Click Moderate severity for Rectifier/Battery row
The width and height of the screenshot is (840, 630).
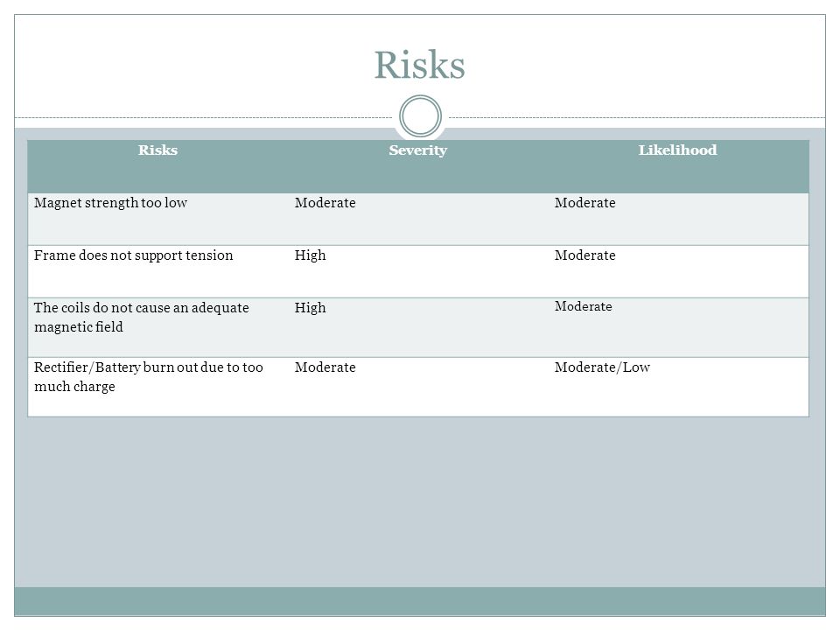(x=325, y=367)
